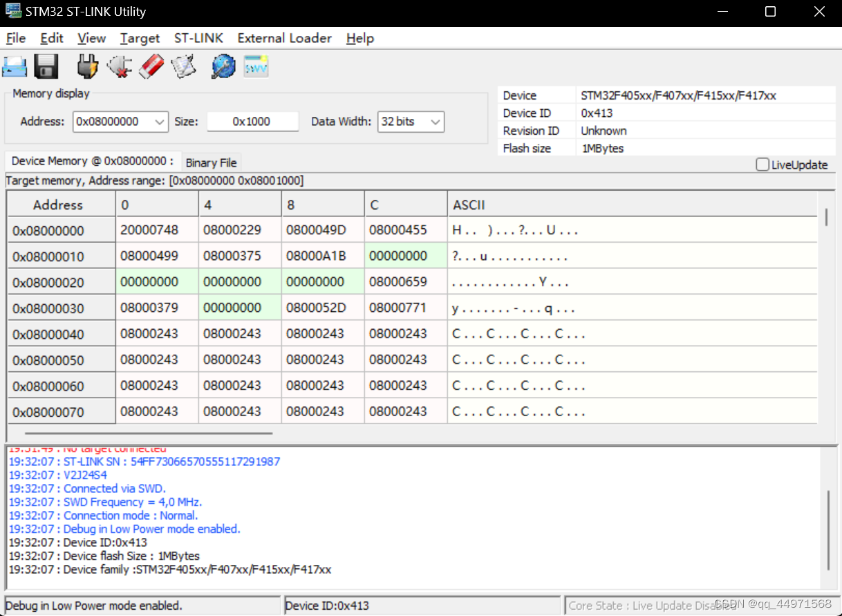Image resolution: width=842 pixels, height=616 pixels.
Task: Open the Target menu
Action: click(140, 38)
